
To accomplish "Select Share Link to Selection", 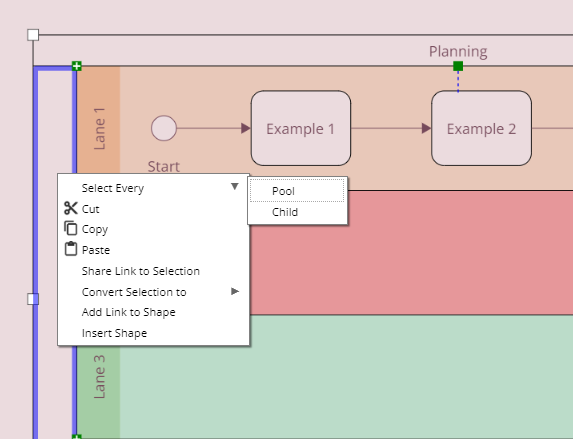I will click(x=141, y=271).
